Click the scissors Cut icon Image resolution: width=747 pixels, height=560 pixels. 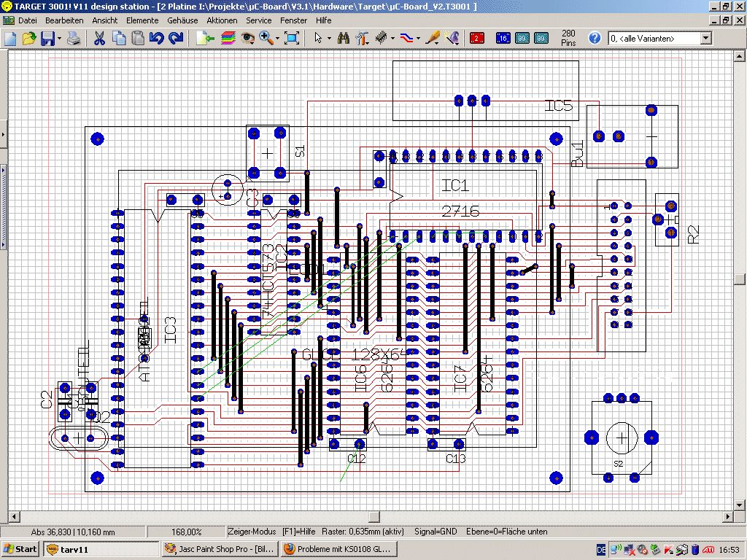tap(99, 38)
